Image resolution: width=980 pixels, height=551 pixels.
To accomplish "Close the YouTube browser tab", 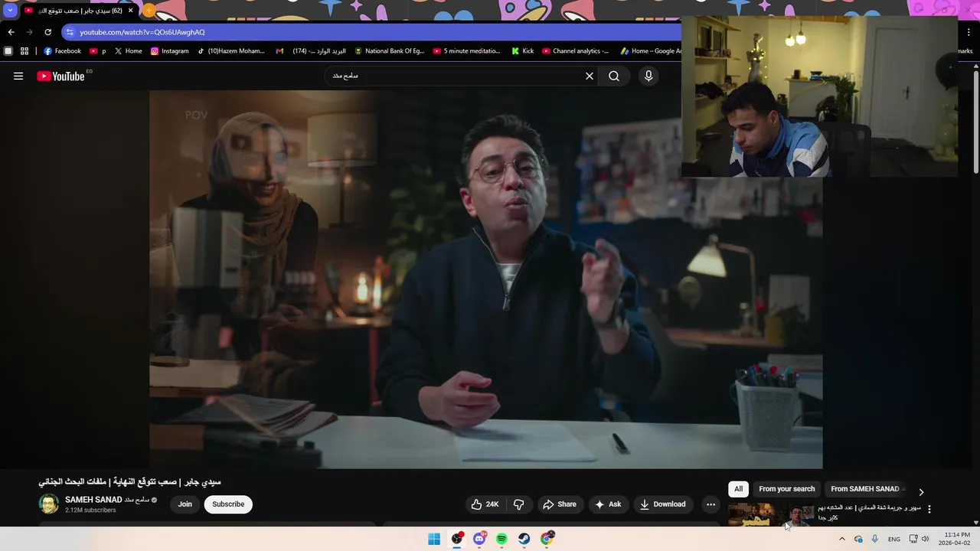I will 131,11.
